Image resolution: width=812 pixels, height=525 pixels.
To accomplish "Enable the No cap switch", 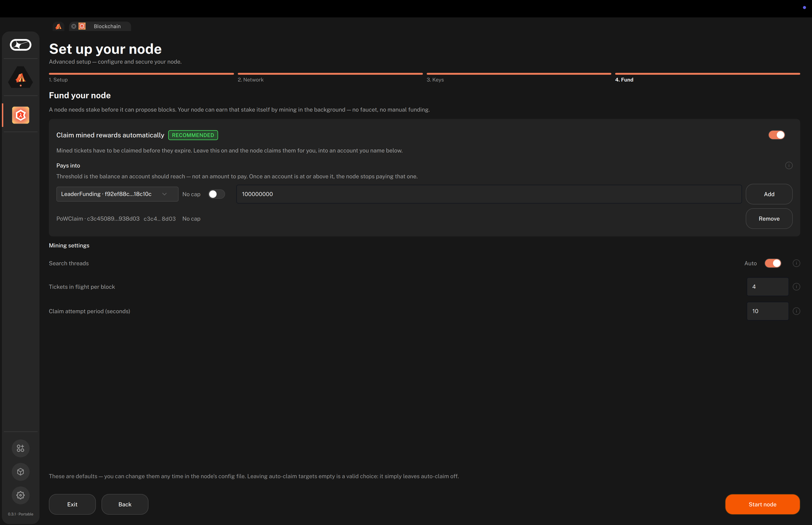I will pyautogui.click(x=217, y=194).
